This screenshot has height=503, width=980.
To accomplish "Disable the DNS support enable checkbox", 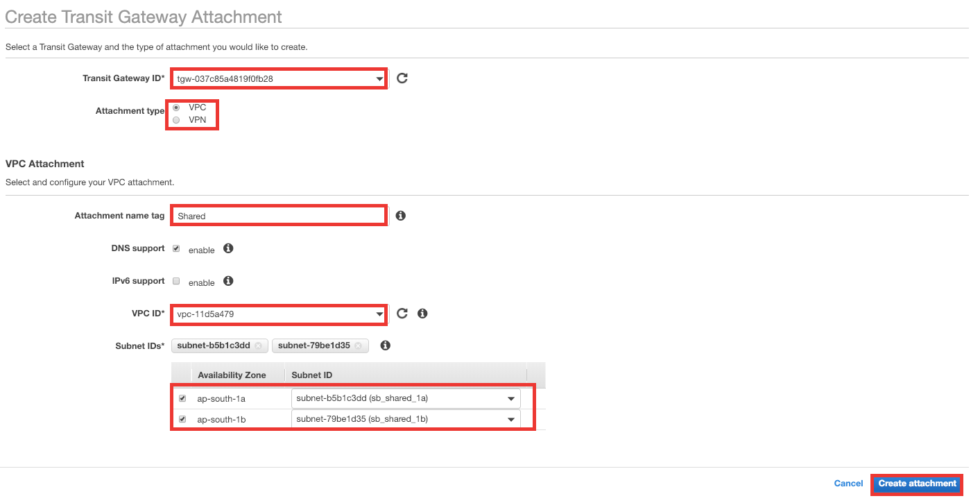I will coord(175,248).
